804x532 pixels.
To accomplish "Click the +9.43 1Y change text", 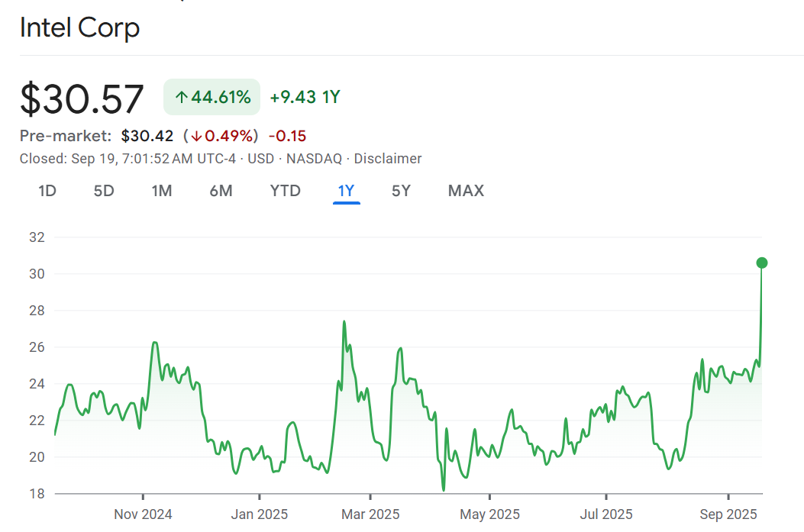I will point(305,97).
